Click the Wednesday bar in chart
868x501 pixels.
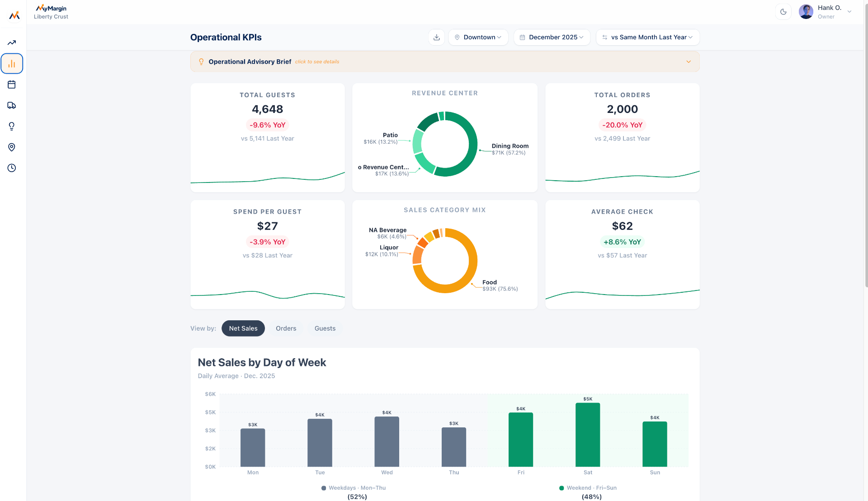387,442
